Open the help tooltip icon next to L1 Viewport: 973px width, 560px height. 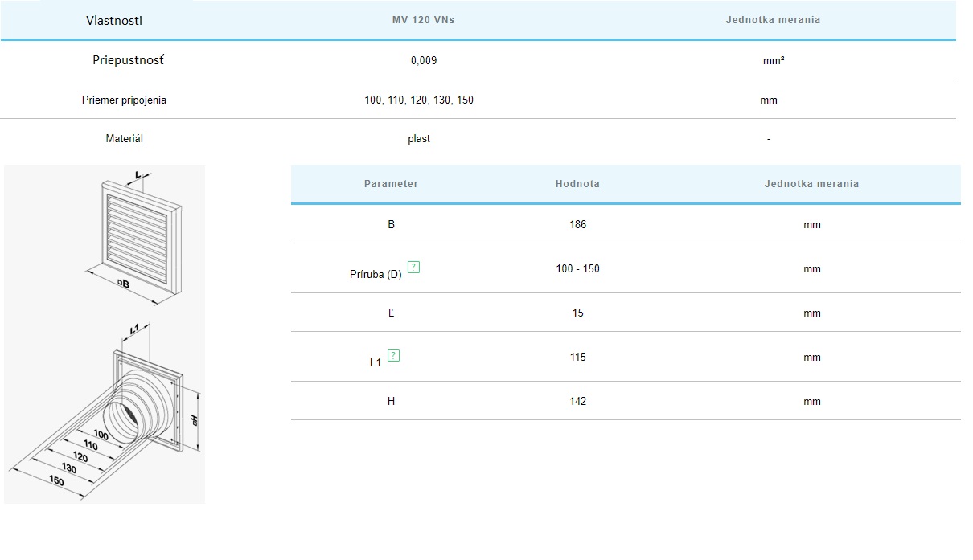coord(393,356)
